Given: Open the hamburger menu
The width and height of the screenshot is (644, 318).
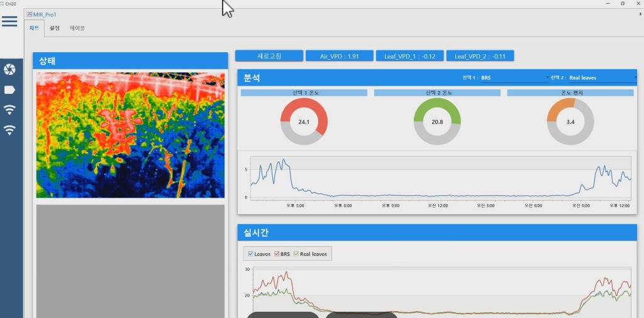Looking at the screenshot, I should pos(9,21).
